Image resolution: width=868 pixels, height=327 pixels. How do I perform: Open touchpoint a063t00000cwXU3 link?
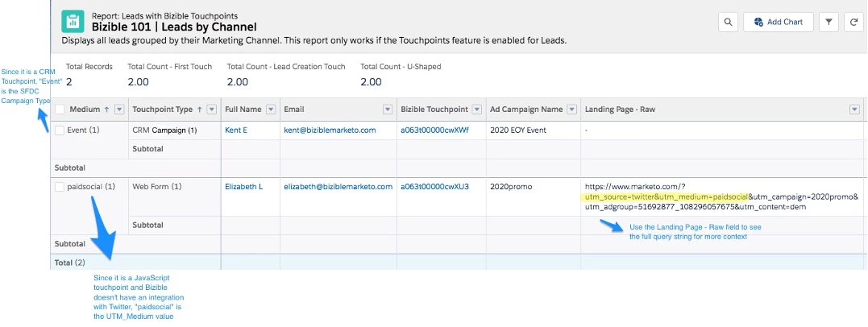(x=434, y=187)
